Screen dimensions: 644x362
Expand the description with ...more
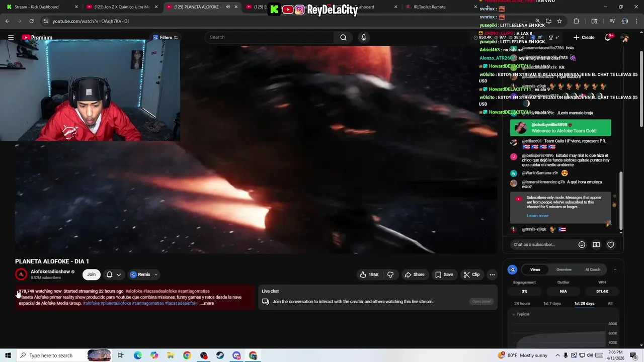207,303
